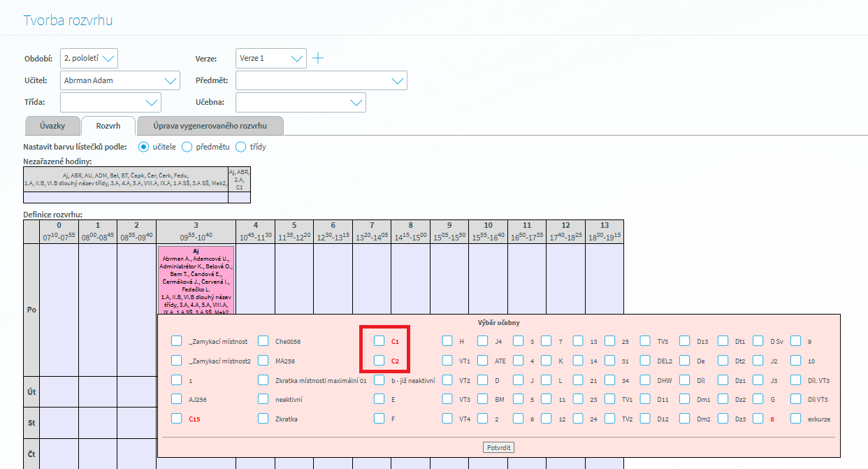The image size is (868, 469).
Task: Select the pink Aj lesson card on Monday
Action: click(196, 280)
